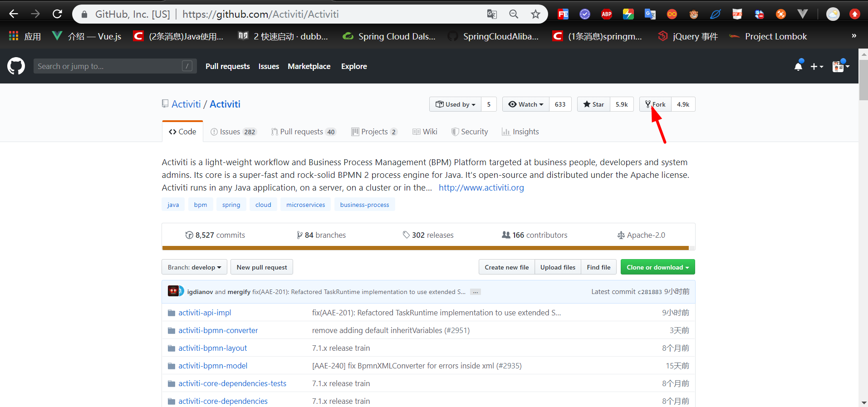The width and height of the screenshot is (868, 407).
Task: Click the java topic tag
Action: pyautogui.click(x=173, y=205)
